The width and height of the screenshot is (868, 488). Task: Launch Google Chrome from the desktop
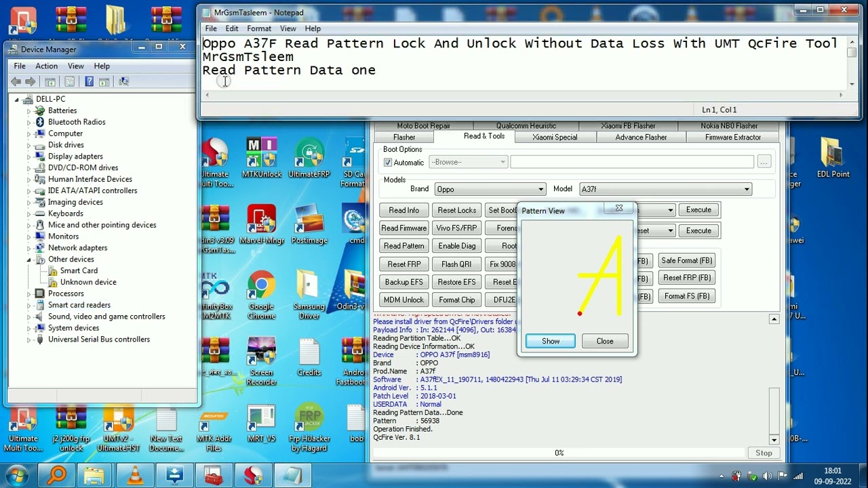click(262, 295)
